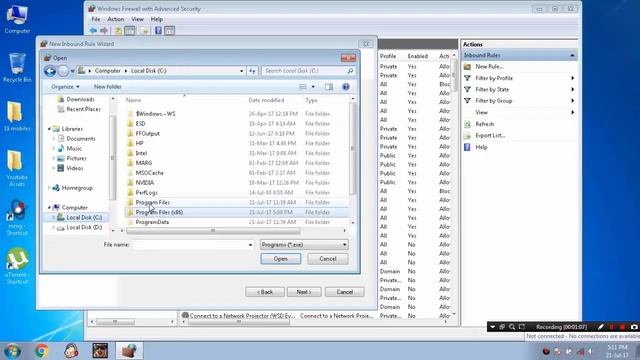Click the refresh button beside the address bar
Screen dimensions: 640x360
click(252, 71)
